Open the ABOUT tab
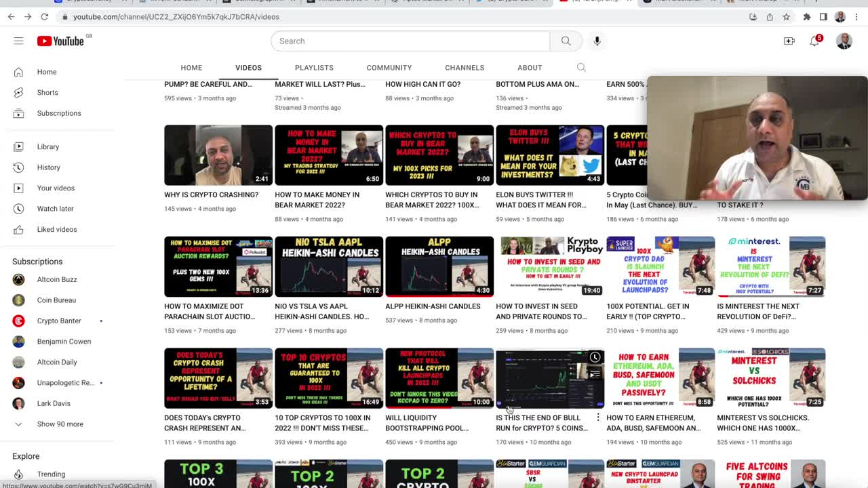This screenshot has width=868, height=488. tap(530, 68)
